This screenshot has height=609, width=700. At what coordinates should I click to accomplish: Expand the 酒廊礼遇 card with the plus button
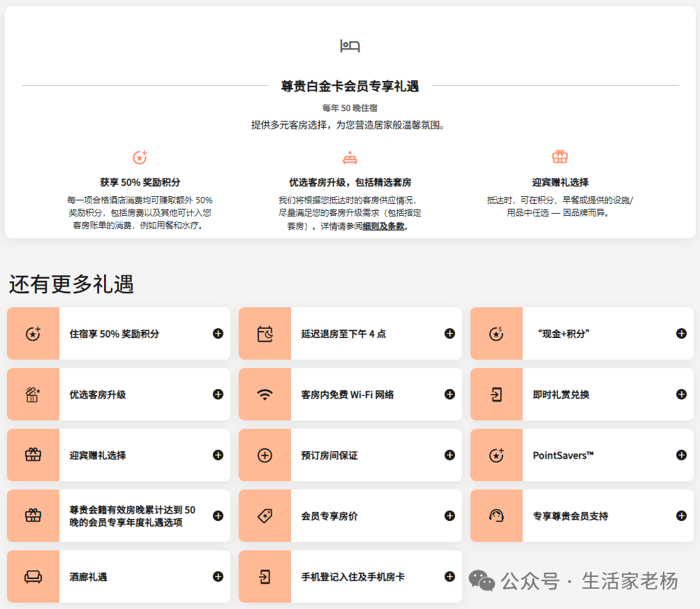217,576
